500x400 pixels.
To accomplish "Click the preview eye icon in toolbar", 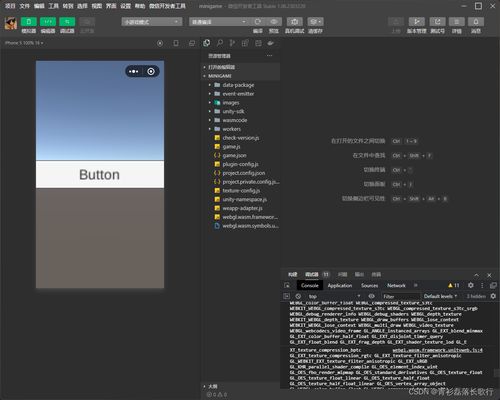I will [274, 22].
